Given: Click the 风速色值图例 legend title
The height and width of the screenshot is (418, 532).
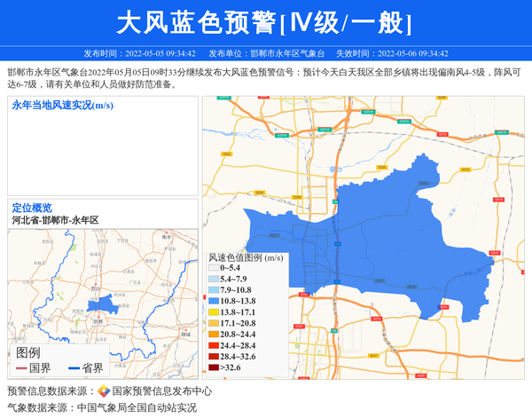Looking at the screenshot, I should pyautogui.click(x=246, y=257).
